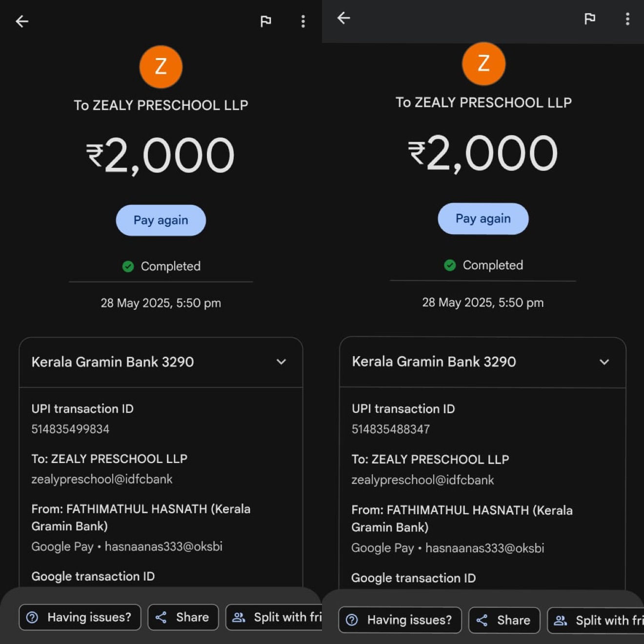
Task: Tap back arrow in right payment screen
Action: click(344, 18)
